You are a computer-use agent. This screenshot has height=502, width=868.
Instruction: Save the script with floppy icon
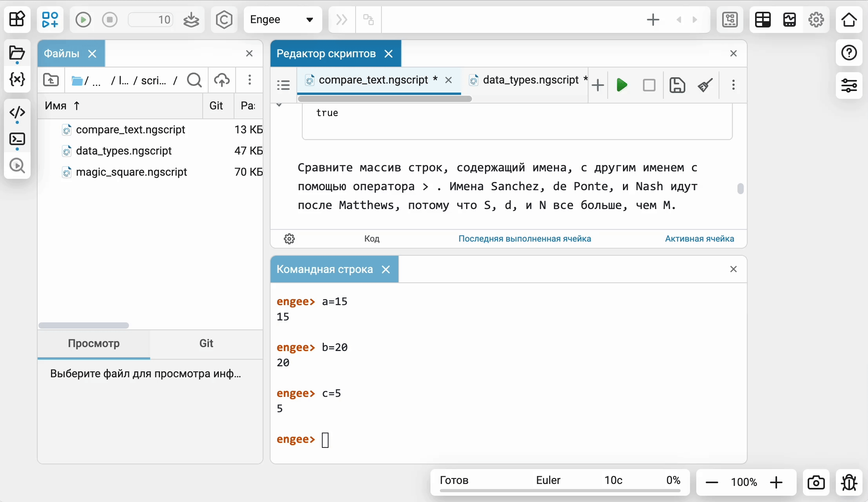[677, 85]
